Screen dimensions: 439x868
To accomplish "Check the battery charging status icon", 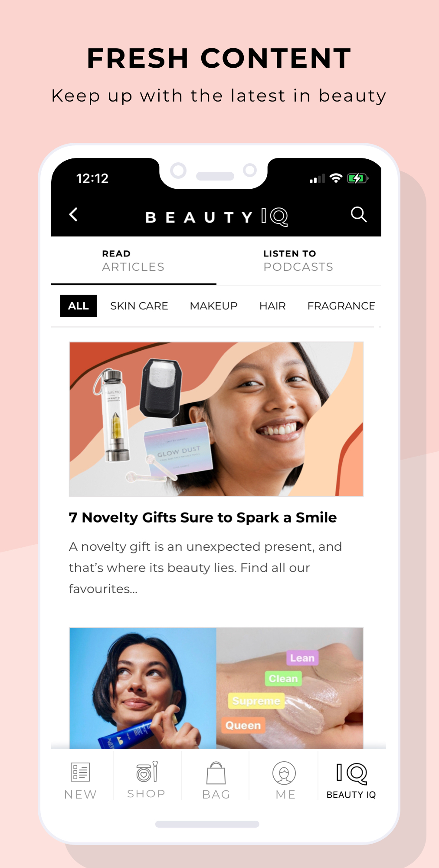I will pos(357,178).
